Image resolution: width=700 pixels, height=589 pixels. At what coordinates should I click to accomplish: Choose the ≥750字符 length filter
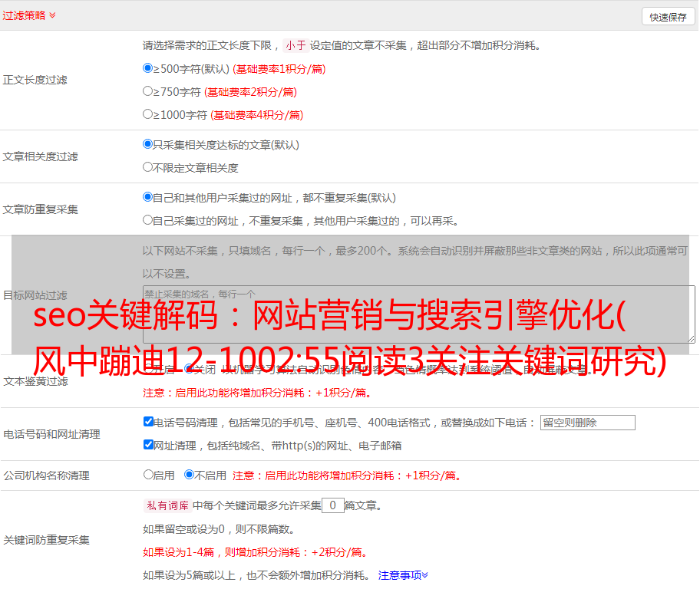pyautogui.click(x=148, y=91)
